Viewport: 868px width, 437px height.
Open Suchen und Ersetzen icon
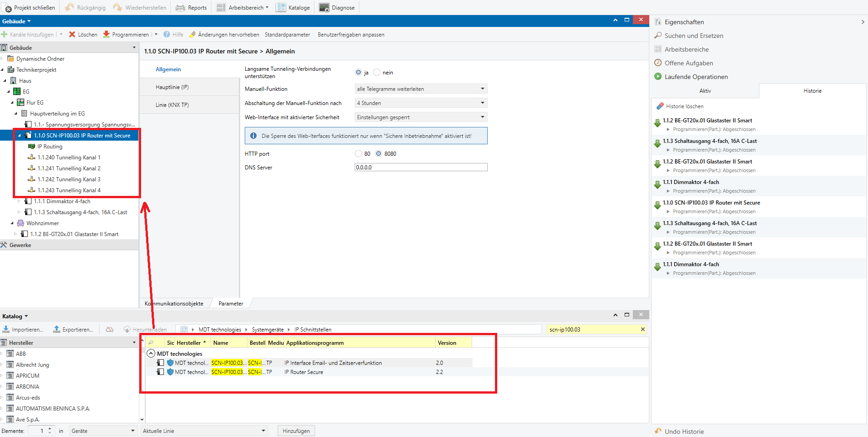(x=658, y=35)
